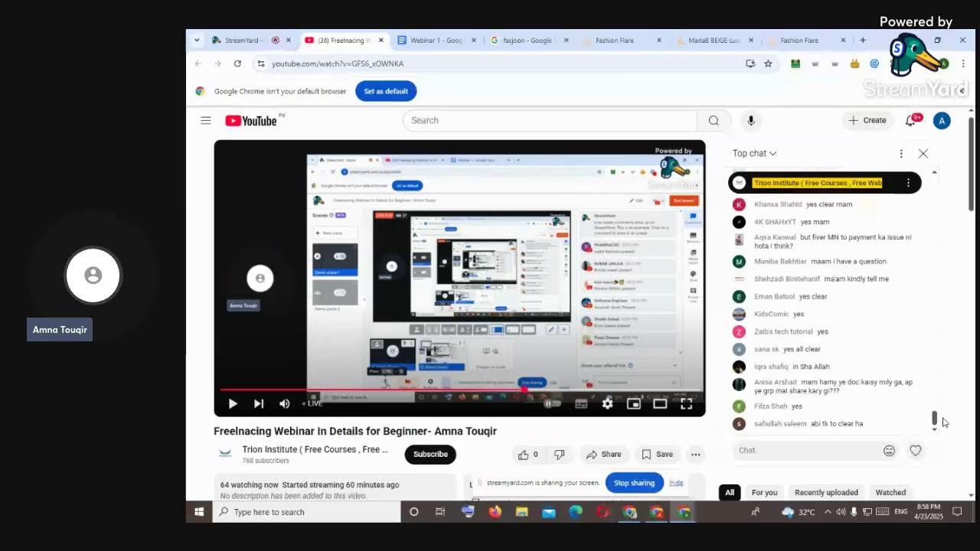Click the chat panel scrollbar
The image size is (980, 551).
pyautogui.click(x=934, y=418)
